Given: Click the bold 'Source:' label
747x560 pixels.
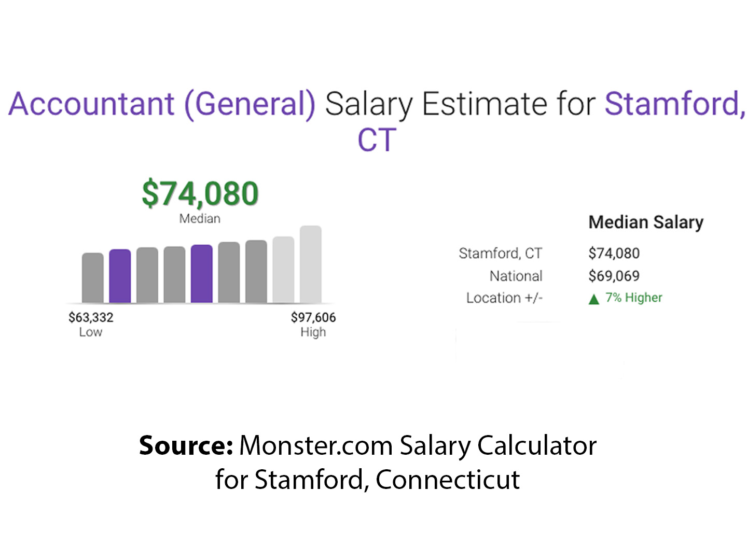Looking at the screenshot, I should [186, 445].
